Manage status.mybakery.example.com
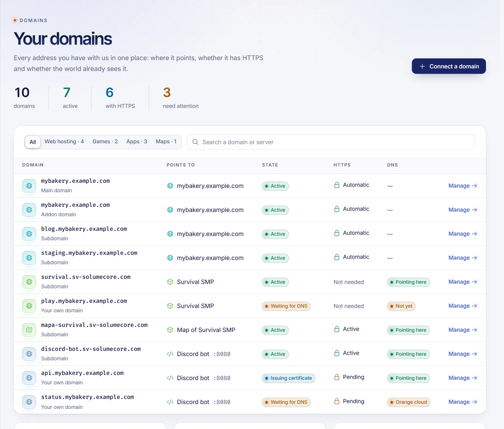Viewport: 504px width, 429px height. pos(463,402)
